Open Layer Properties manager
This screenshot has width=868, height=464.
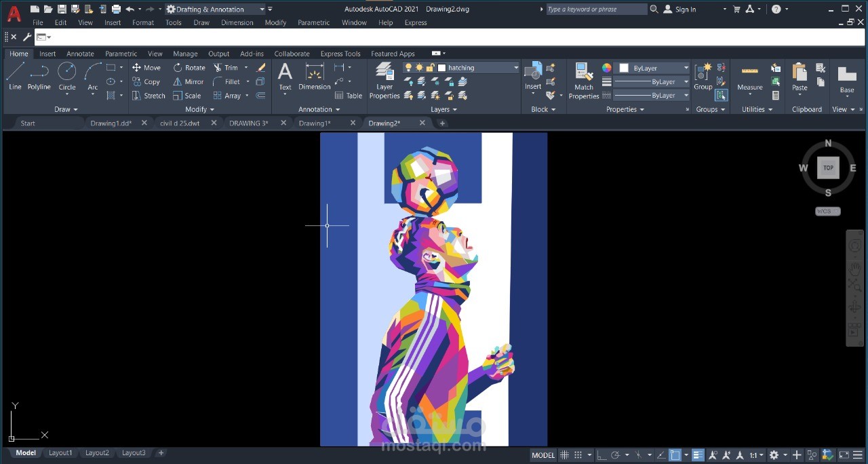(384, 81)
